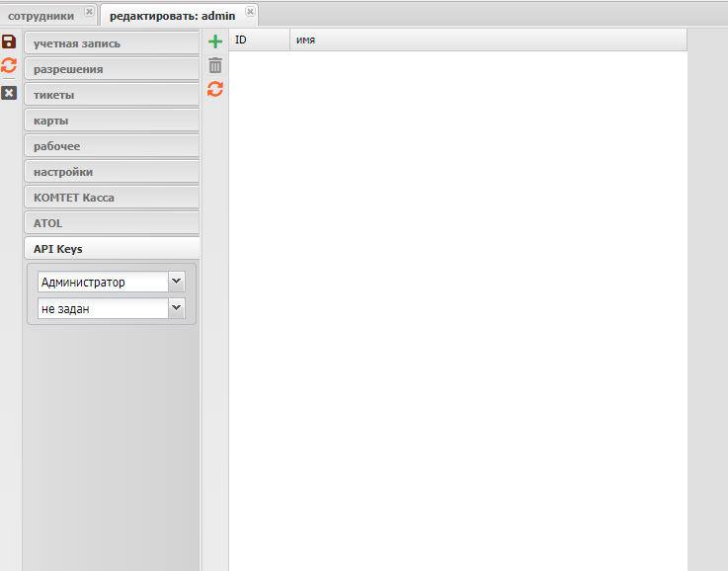Select the редактировать: admin tab
This screenshot has height=571, width=728.
point(171,16)
